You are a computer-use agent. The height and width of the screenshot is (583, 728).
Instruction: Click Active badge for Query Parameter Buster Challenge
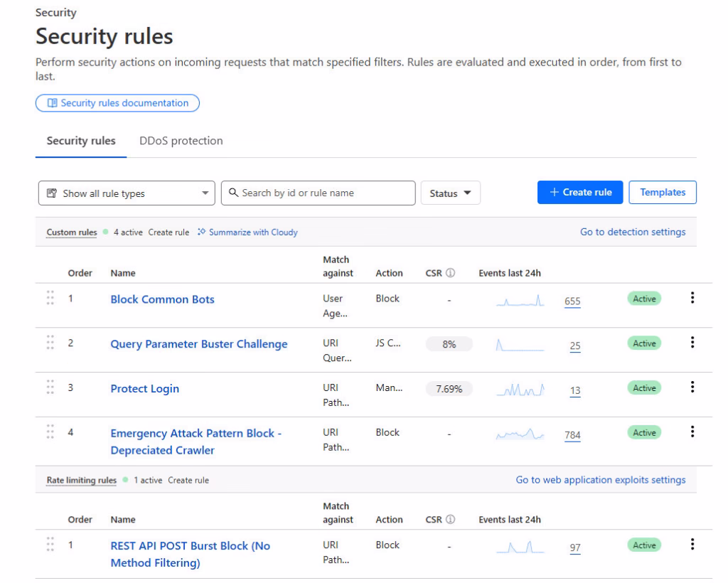click(x=644, y=343)
